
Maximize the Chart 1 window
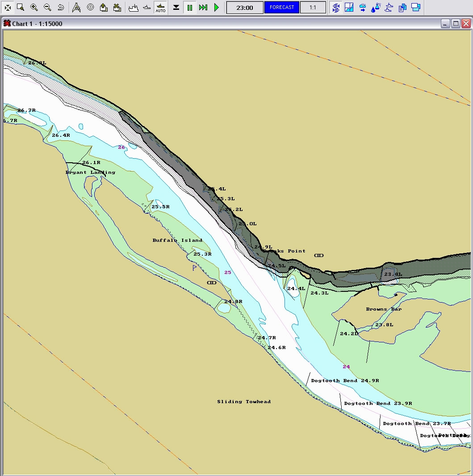click(x=456, y=24)
